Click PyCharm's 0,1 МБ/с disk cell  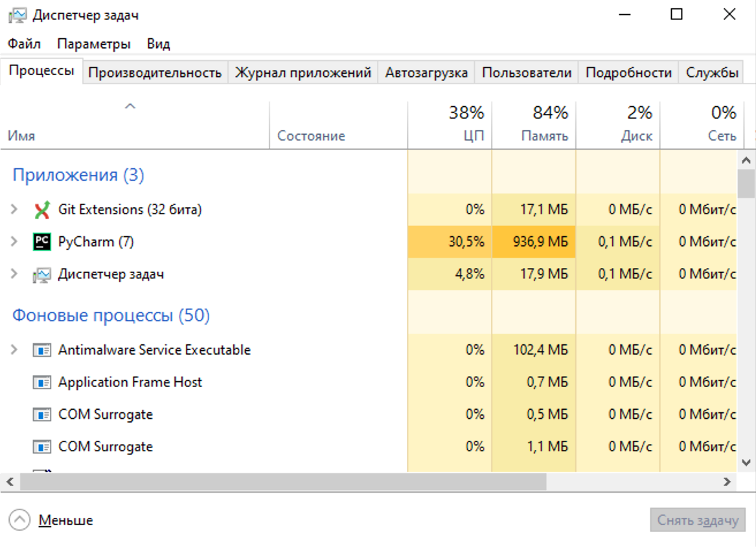click(x=617, y=241)
